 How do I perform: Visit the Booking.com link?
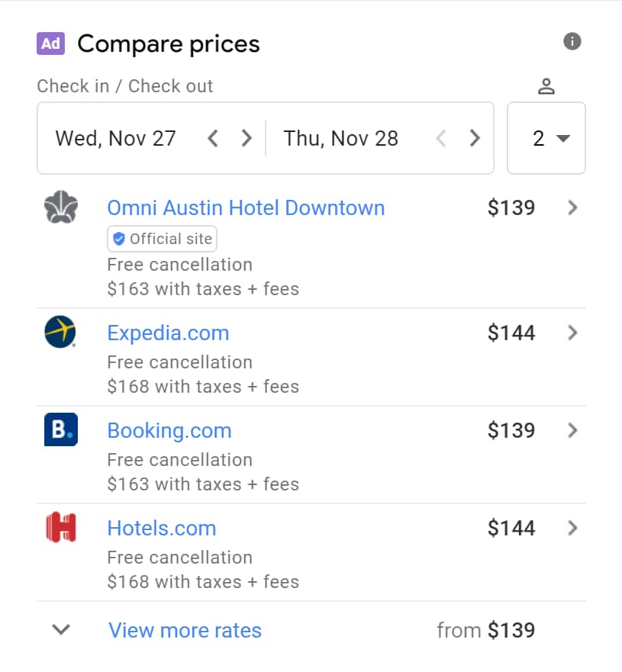(x=169, y=430)
